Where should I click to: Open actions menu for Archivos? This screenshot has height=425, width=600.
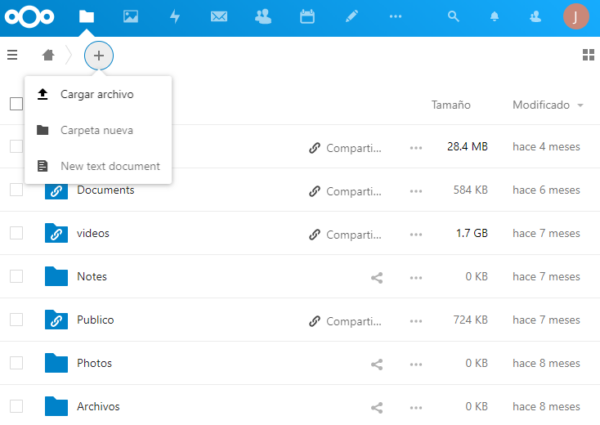416,407
